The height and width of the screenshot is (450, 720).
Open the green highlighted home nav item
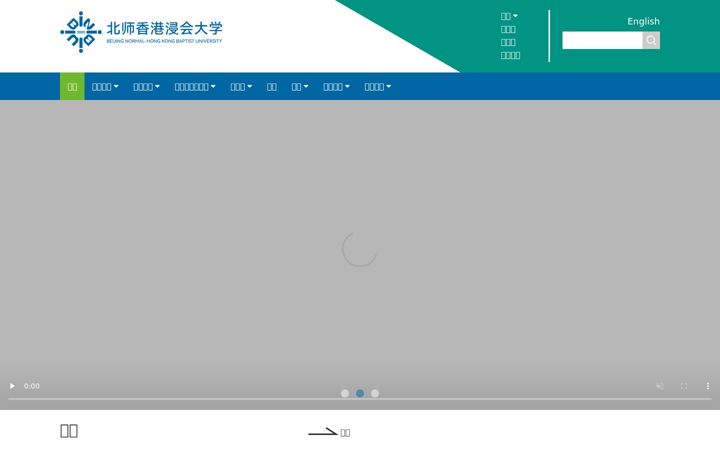click(x=73, y=86)
